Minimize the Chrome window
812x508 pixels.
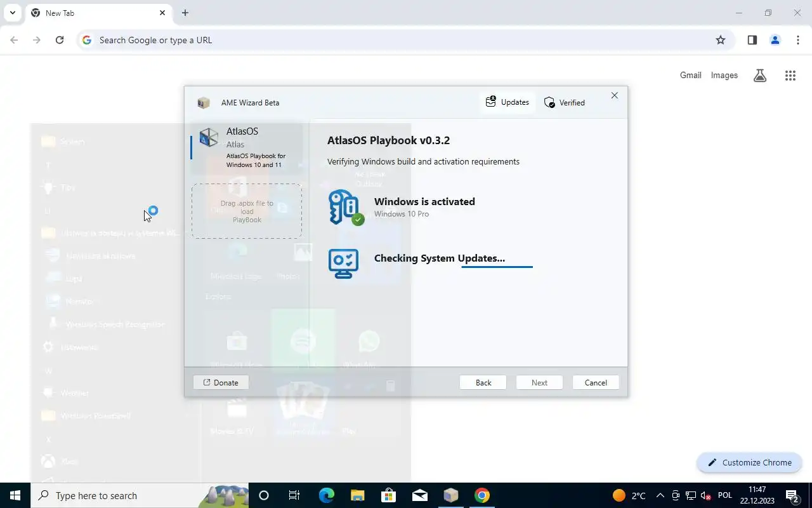(x=739, y=13)
